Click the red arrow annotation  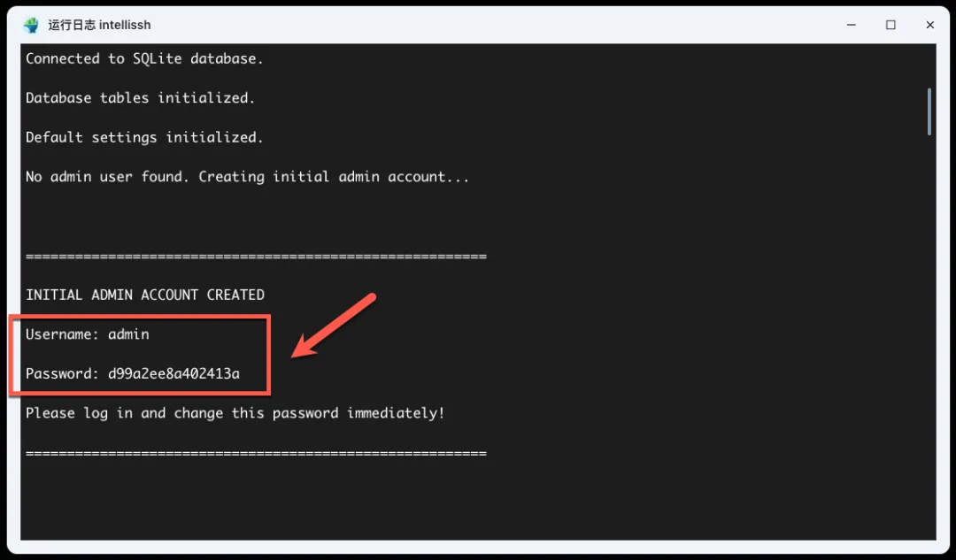click(x=334, y=326)
